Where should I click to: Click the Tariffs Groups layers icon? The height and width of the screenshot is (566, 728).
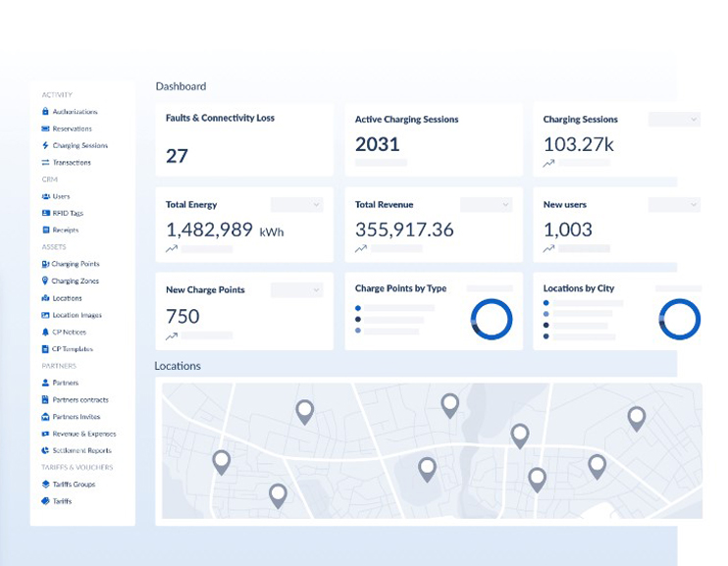45,485
